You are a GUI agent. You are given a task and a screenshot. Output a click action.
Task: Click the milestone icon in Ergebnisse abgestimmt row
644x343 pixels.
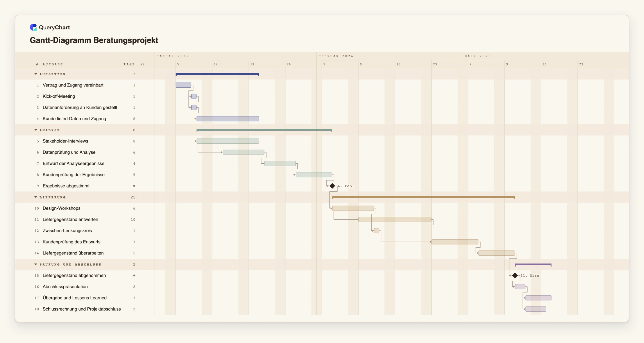tap(134, 186)
